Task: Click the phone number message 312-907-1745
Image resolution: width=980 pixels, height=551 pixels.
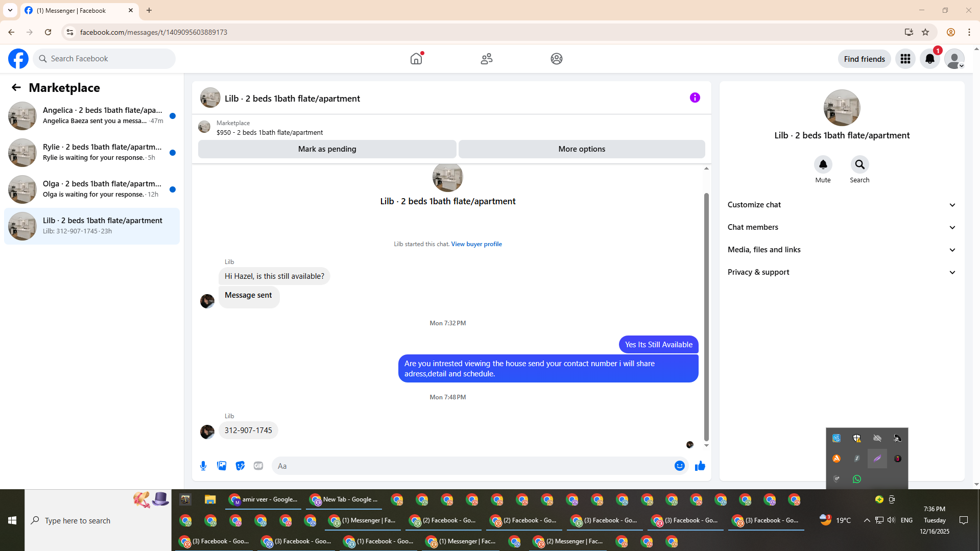Action: [248, 430]
